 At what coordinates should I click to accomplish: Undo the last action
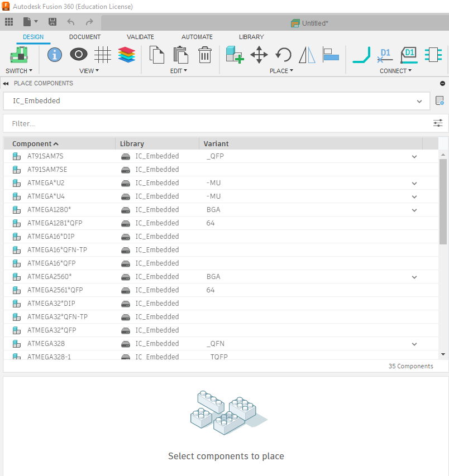71,22
